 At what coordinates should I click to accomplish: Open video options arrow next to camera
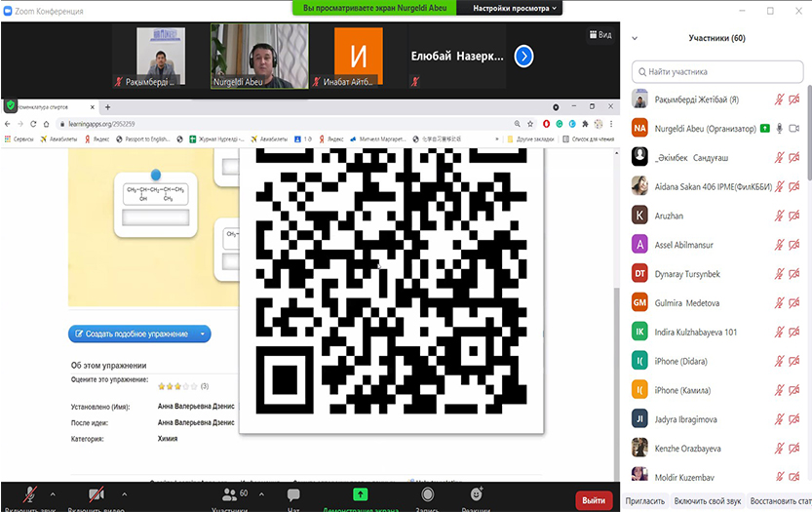pos(125,494)
